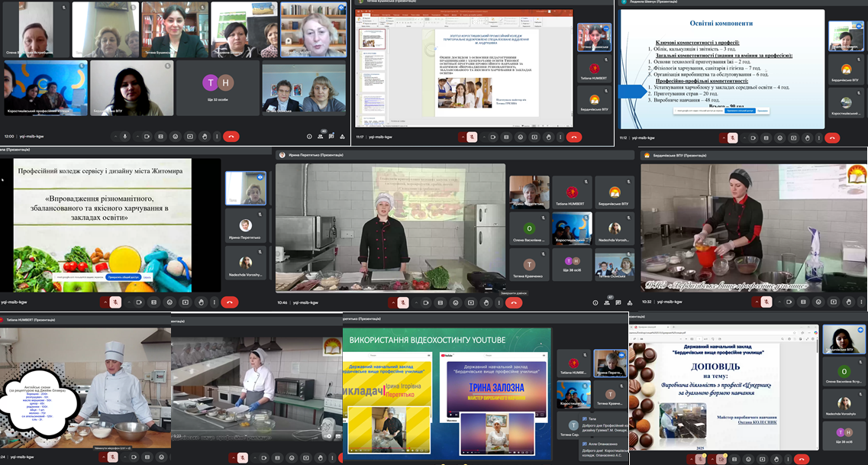Open chat in the 12:00 meeting panel

[x=332, y=137]
